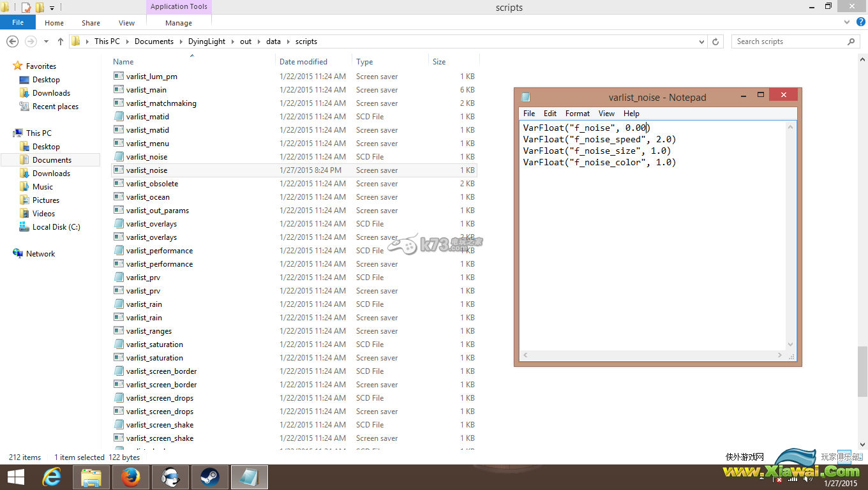Click the Windows Start button
Viewport: 868px width, 490px height.
[x=15, y=477]
